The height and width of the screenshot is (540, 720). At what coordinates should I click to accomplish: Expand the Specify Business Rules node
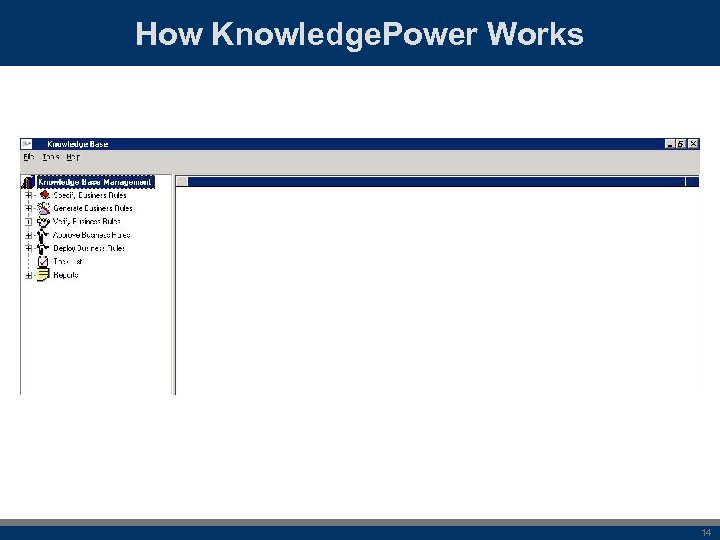click(28, 195)
